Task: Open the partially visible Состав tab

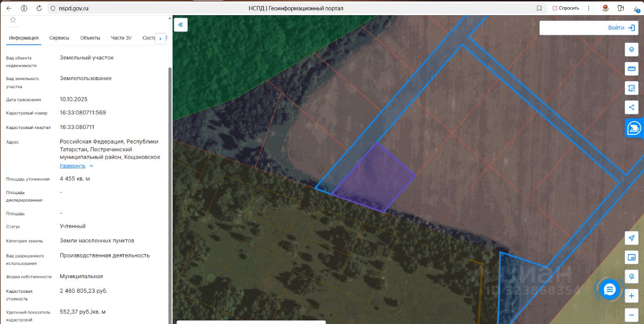Action: coord(148,38)
